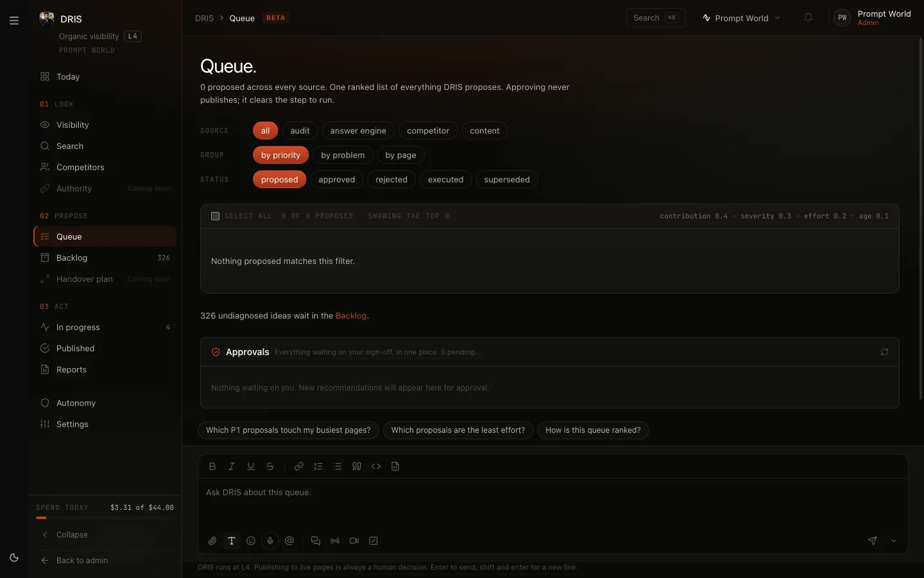The image size is (924, 578).
Task: Toggle the text formatting toolbar with the T icon
Action: (232, 541)
